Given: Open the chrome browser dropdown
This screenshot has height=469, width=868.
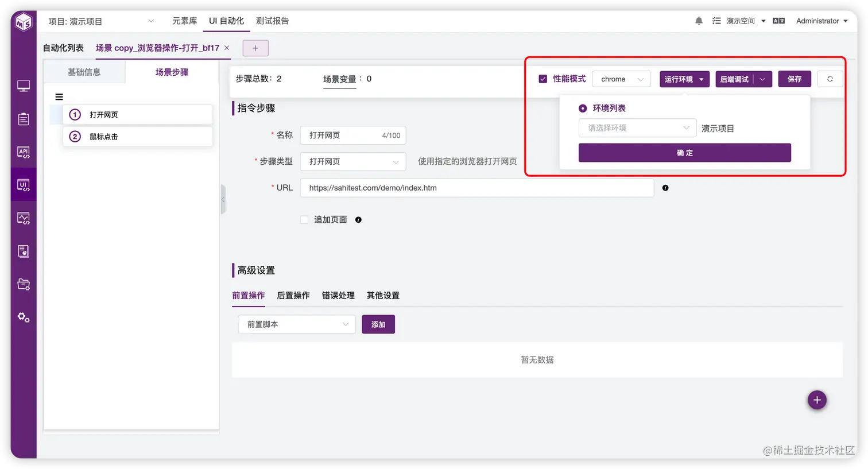Looking at the screenshot, I should pos(621,79).
